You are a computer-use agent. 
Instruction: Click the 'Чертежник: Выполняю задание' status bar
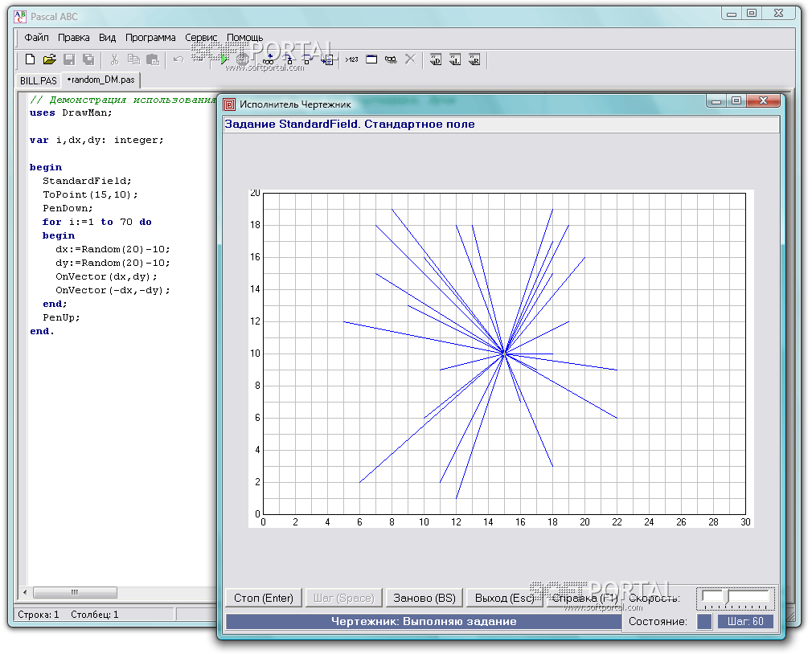coord(424,621)
